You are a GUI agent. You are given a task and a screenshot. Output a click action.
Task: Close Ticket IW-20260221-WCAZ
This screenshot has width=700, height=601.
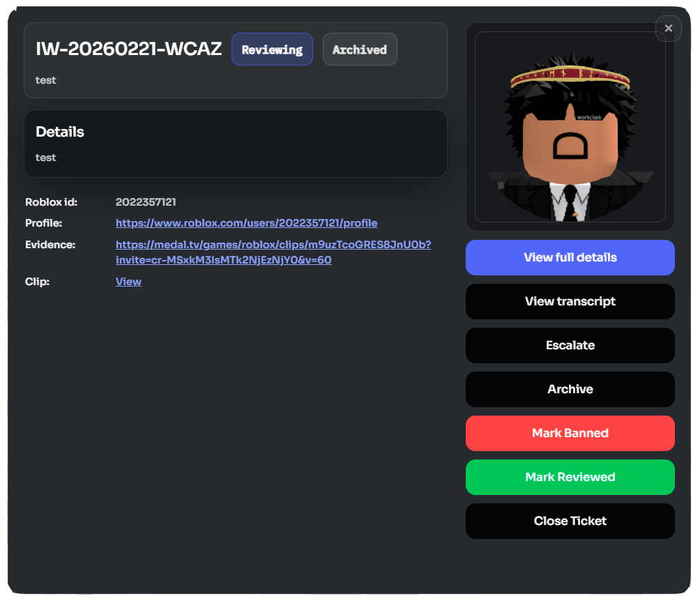(570, 521)
